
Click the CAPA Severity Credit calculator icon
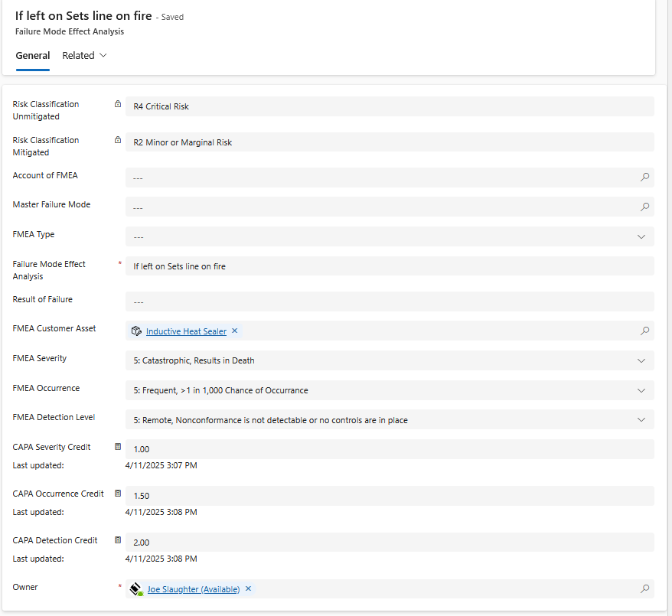click(x=118, y=446)
